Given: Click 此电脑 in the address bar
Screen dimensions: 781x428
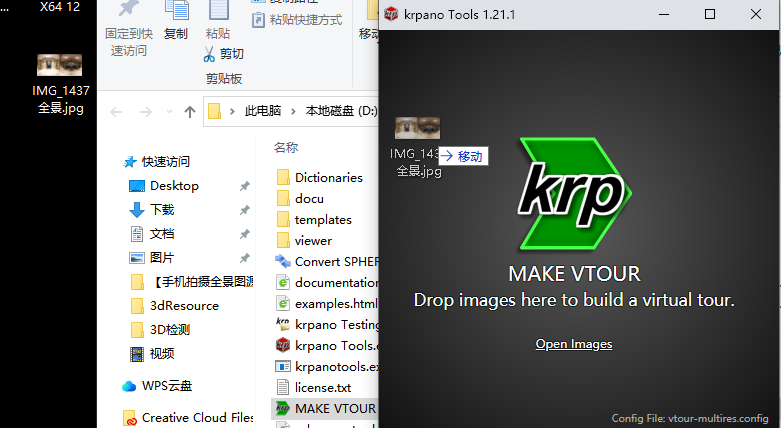Looking at the screenshot, I should [262, 111].
